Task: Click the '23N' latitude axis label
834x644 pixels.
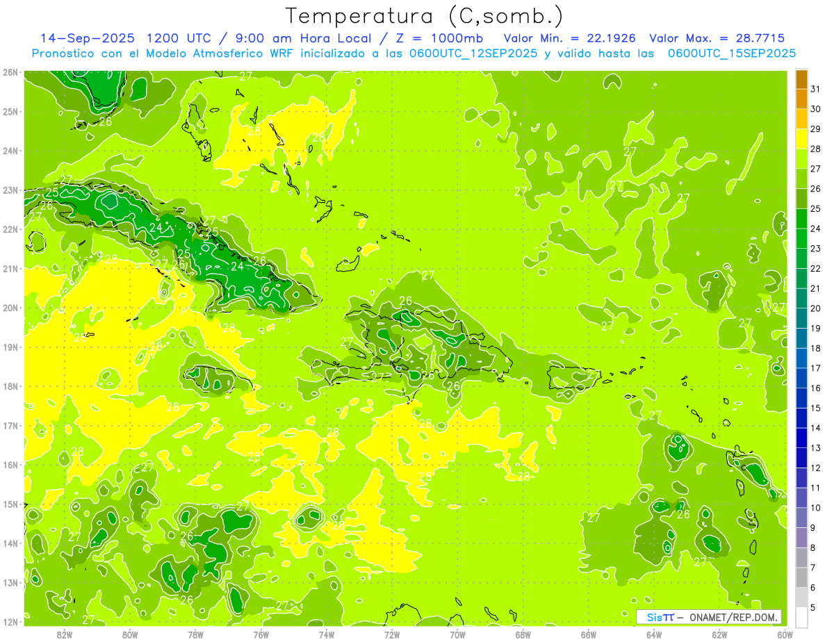Action: 10,190
